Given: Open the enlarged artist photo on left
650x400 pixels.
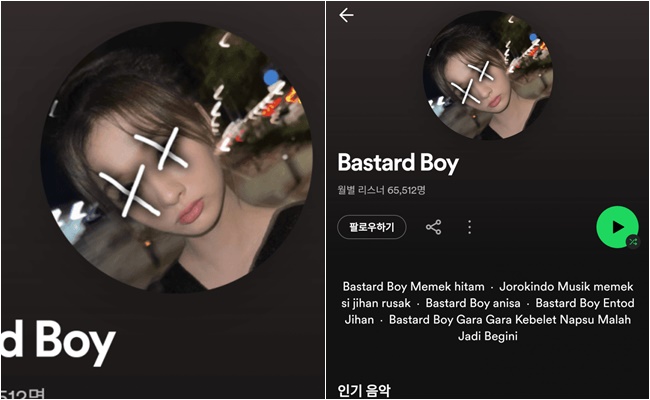Looking at the screenshot, I should click(x=176, y=158).
